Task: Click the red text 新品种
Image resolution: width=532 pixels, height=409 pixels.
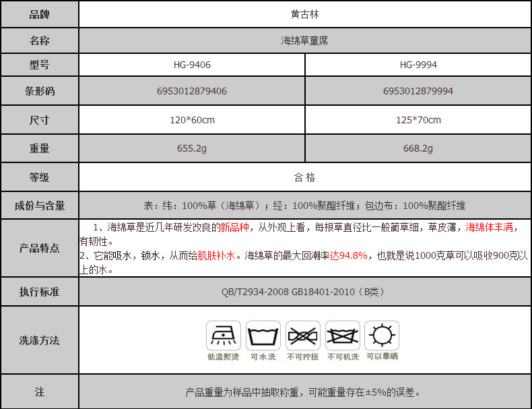Action: [235, 227]
